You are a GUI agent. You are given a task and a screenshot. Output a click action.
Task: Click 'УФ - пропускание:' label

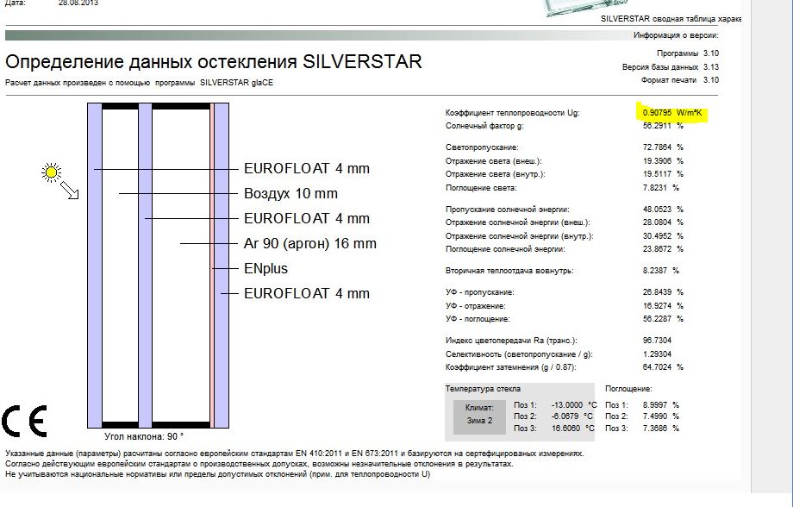[479, 292]
